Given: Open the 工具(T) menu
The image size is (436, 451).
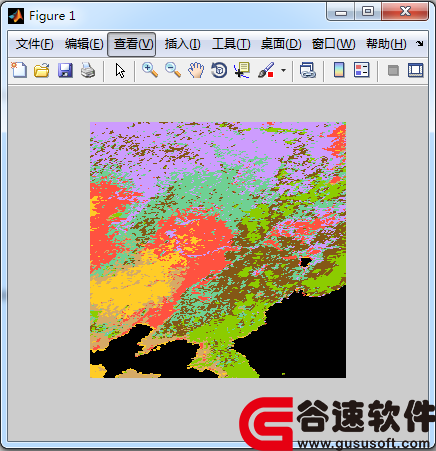Looking at the screenshot, I should tap(231, 44).
